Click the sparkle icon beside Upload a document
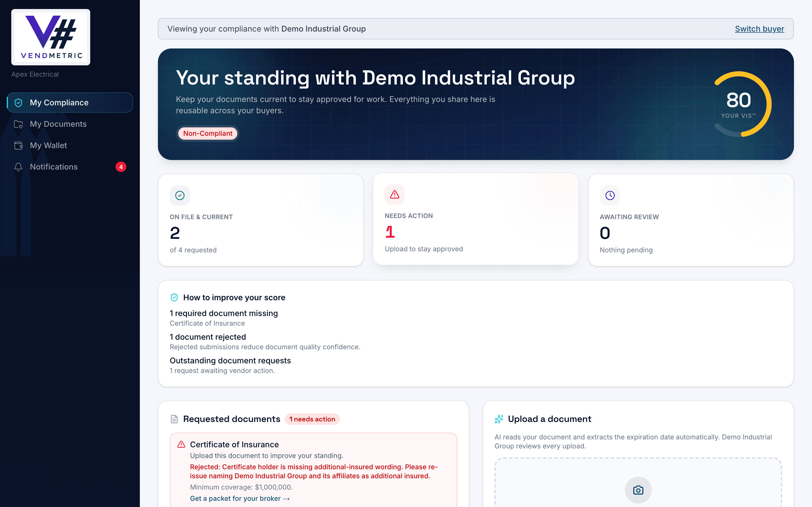 coord(499,419)
